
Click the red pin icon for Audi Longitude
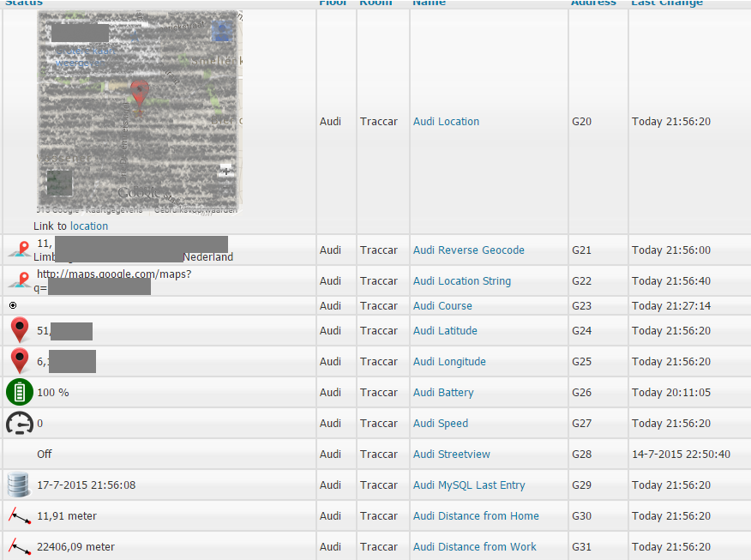pos(20,361)
